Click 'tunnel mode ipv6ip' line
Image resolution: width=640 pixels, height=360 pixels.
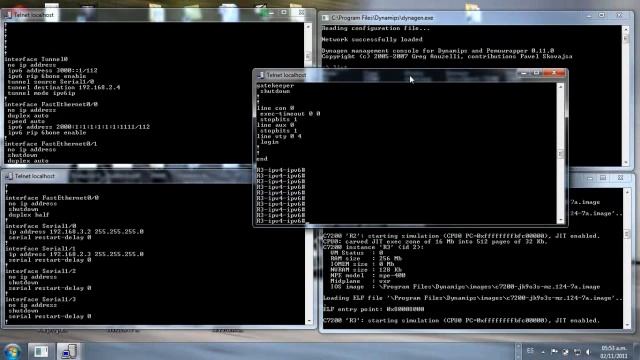click(x=41, y=93)
